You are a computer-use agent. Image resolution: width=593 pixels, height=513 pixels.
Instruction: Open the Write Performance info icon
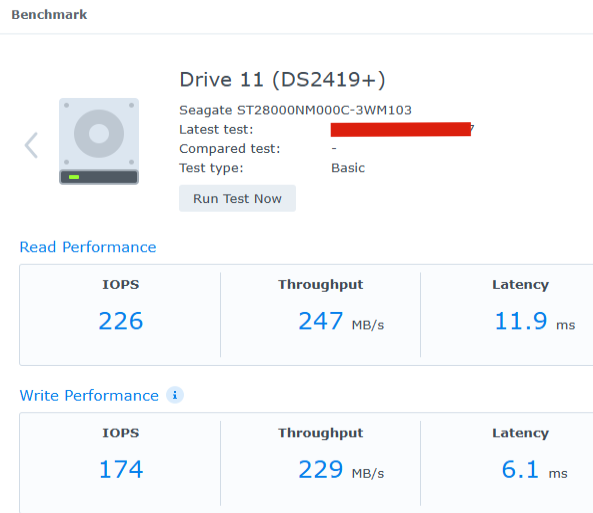pyautogui.click(x=175, y=395)
